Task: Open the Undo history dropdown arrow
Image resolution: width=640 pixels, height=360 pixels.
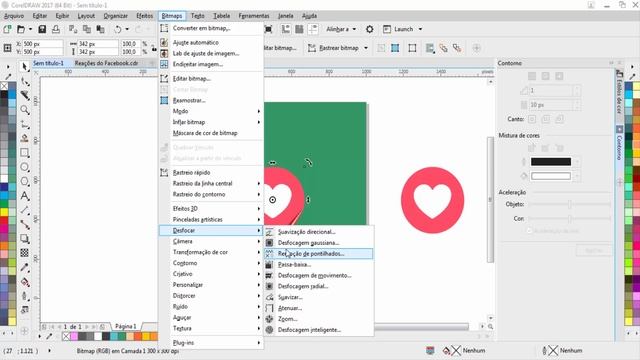Action: click(127, 29)
